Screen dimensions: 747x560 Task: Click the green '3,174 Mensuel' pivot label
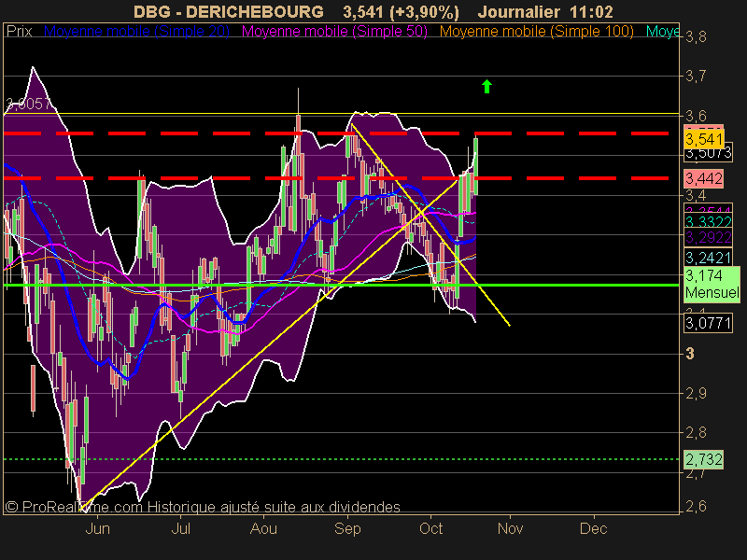[x=712, y=284]
